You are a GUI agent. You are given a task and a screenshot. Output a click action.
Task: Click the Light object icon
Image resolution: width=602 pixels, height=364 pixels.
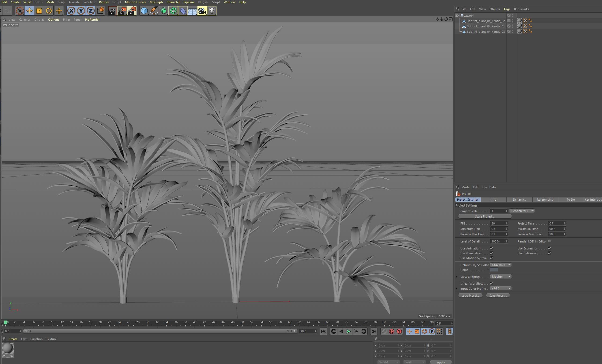pos(212,11)
